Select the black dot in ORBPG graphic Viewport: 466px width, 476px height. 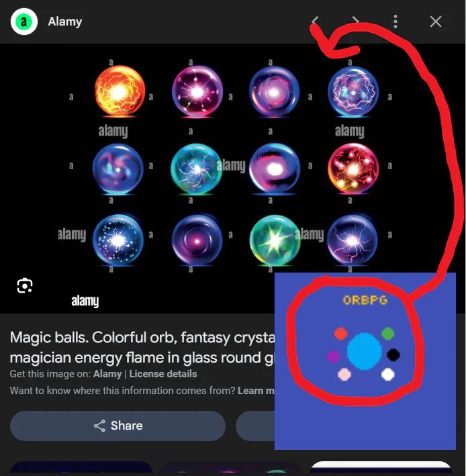393,355
